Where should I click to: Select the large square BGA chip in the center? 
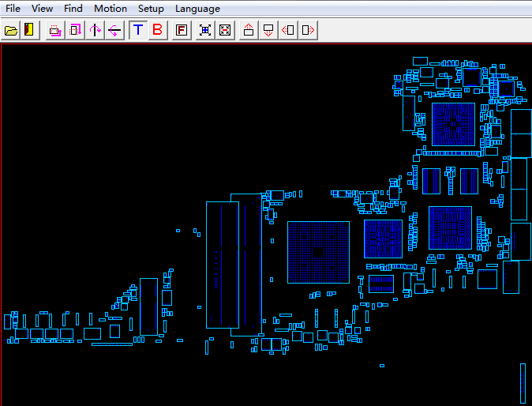pyautogui.click(x=318, y=252)
